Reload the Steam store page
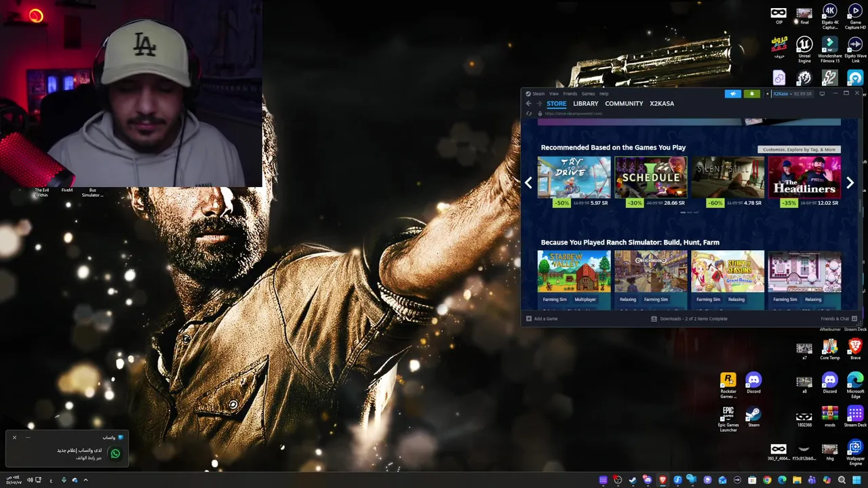This screenshot has height=488, width=868. [529, 113]
